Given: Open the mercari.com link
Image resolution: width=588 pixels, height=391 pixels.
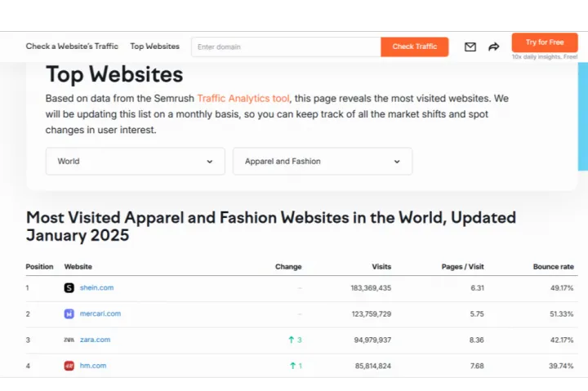Looking at the screenshot, I should tap(100, 313).
